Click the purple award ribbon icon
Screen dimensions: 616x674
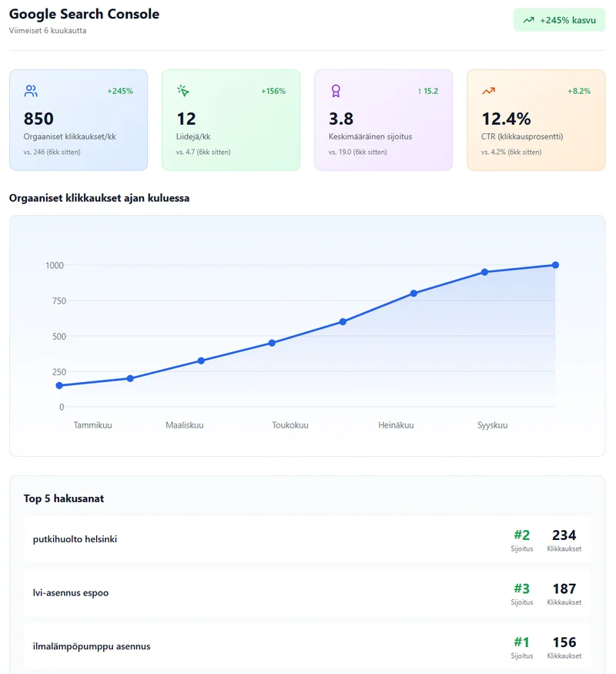coord(336,91)
